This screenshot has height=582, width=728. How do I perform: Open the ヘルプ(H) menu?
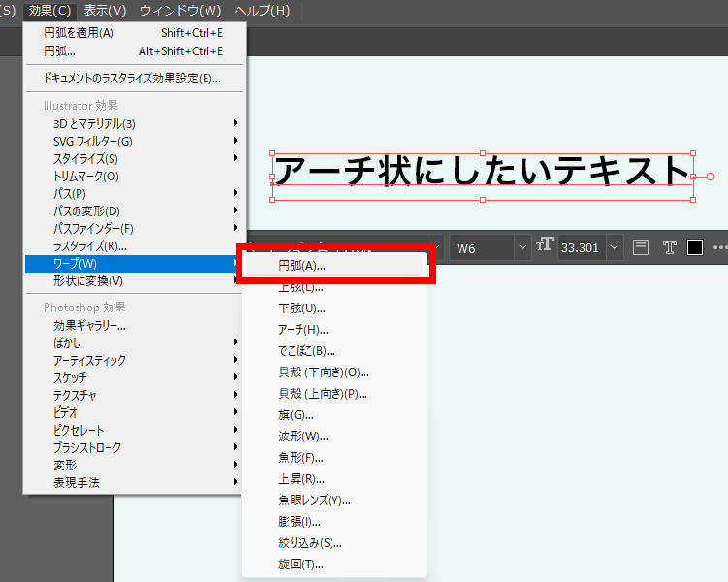[262, 11]
